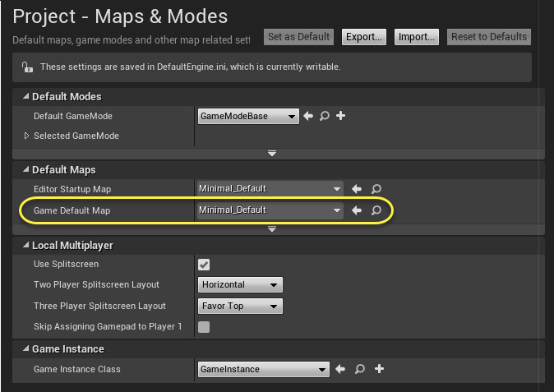554x392 pixels.
Task: Open the Game Instance Class dropdown
Action: pos(264,369)
